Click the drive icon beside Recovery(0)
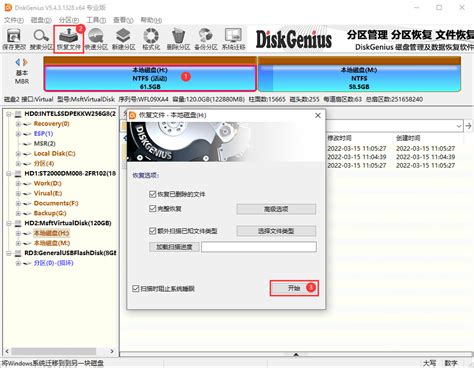 27,124
